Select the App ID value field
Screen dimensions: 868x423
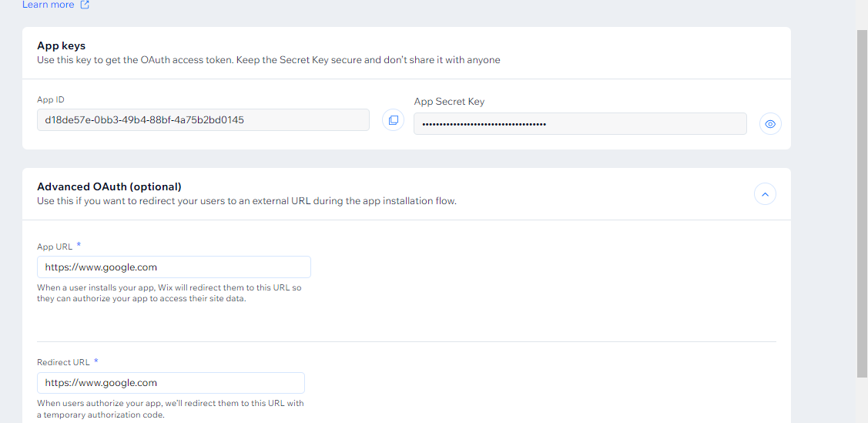(203, 119)
